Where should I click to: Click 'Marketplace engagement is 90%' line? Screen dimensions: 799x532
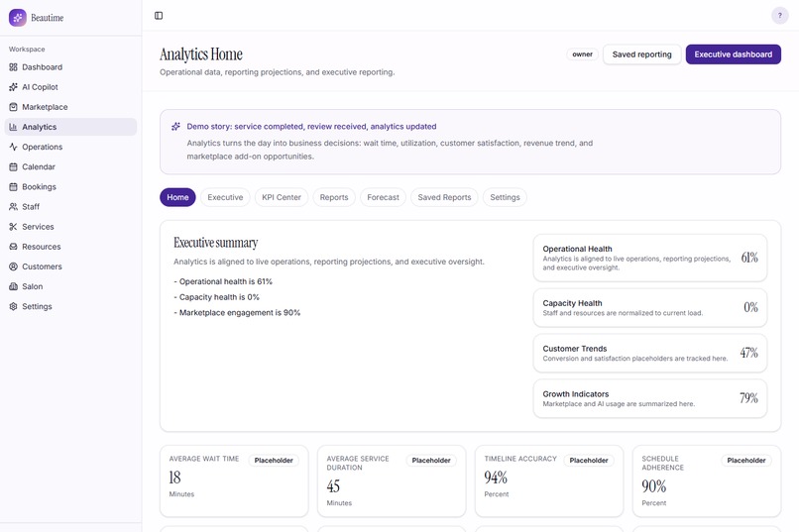coord(237,313)
